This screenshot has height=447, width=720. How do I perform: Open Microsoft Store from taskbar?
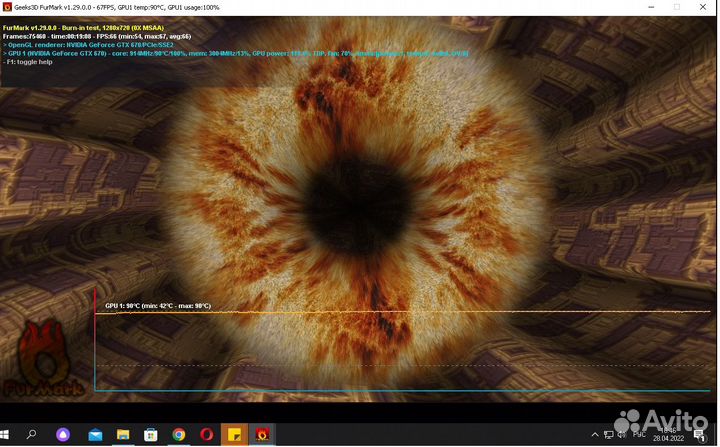point(151,435)
